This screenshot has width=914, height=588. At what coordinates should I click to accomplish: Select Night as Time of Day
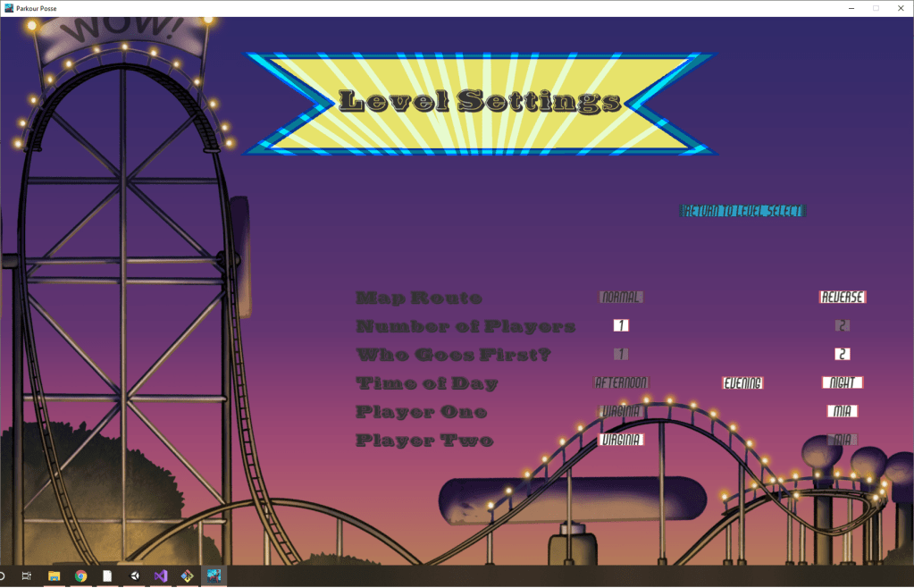(x=842, y=382)
